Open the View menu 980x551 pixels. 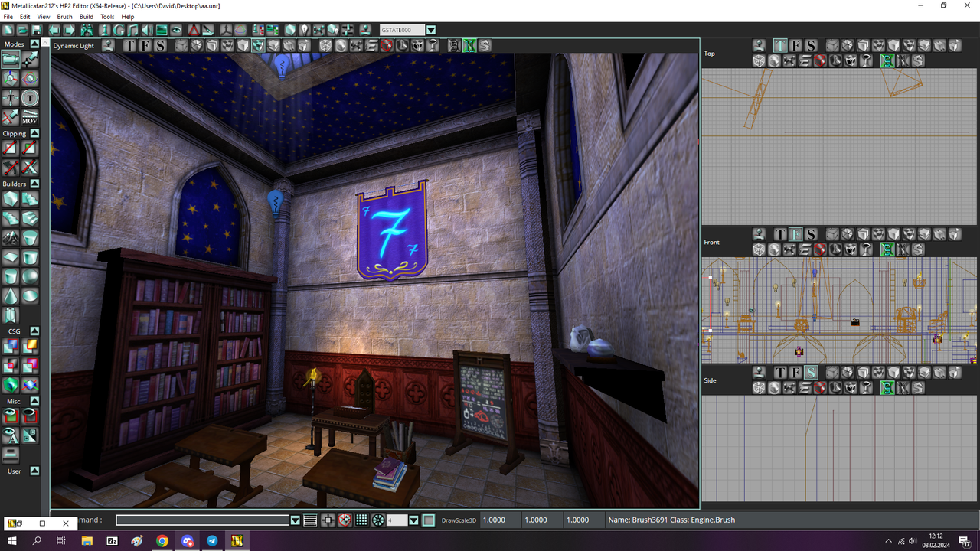(44, 16)
